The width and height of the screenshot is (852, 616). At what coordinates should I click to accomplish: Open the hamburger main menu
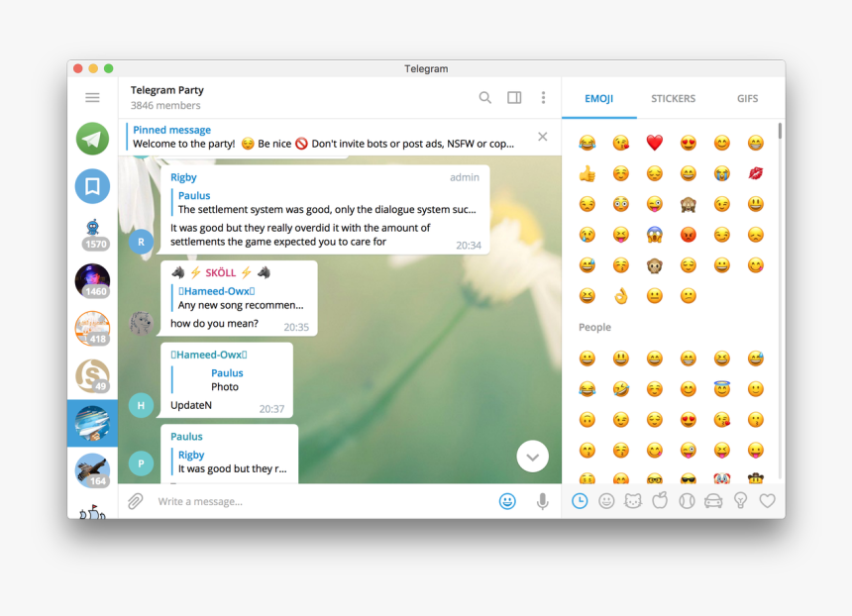coord(92,98)
